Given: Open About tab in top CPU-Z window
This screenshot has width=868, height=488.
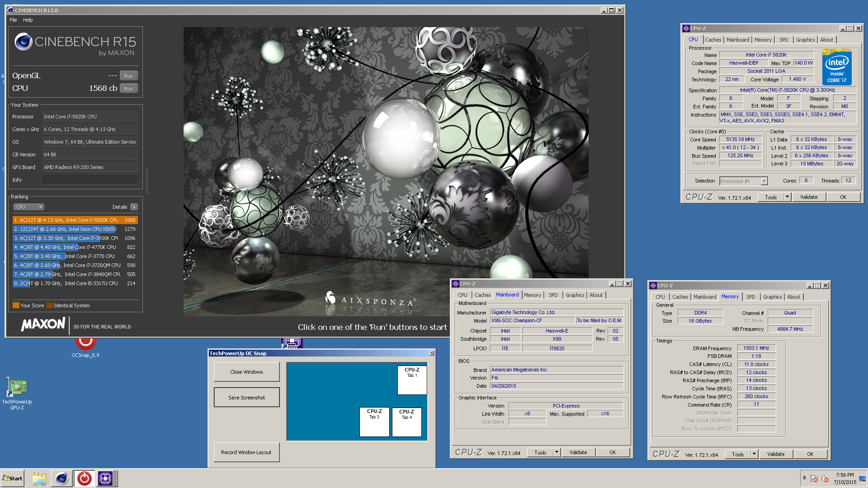Looking at the screenshot, I should [x=826, y=40].
